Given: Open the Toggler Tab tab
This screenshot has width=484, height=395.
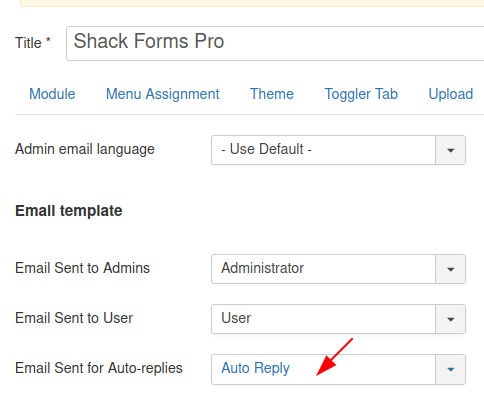Looking at the screenshot, I should point(361,94).
